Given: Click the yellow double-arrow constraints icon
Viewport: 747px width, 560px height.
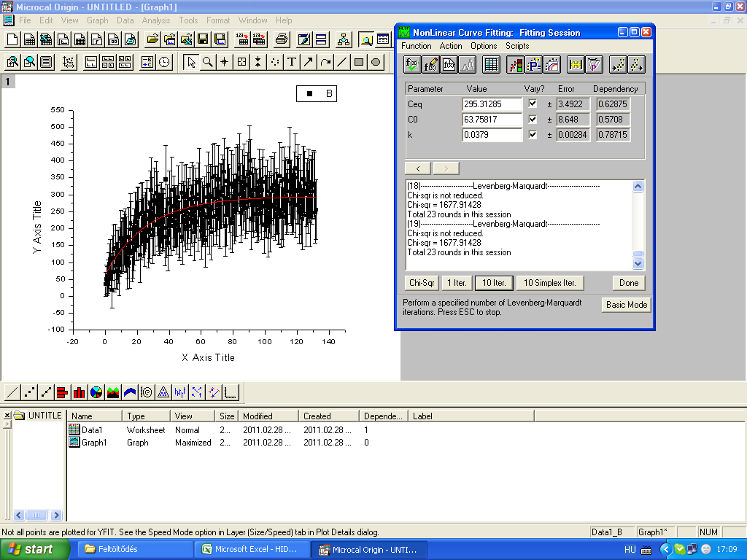Looking at the screenshot, I should [576, 65].
